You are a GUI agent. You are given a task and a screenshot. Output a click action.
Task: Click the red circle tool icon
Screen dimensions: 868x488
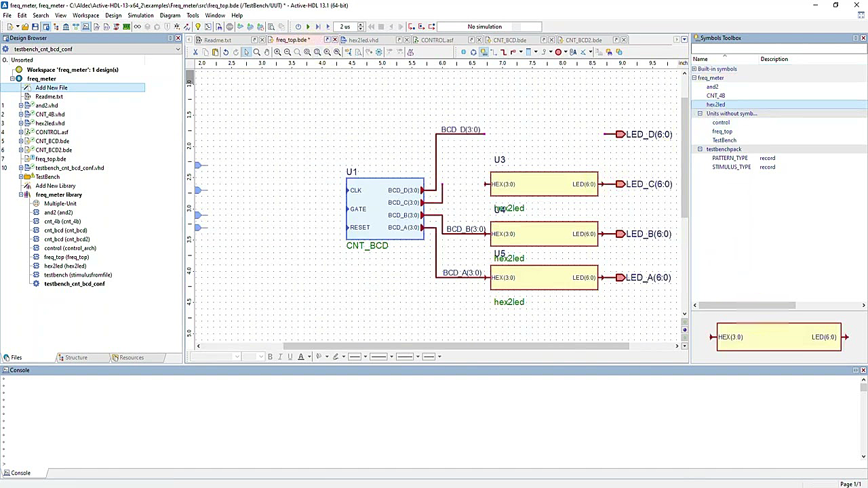[x=558, y=52]
